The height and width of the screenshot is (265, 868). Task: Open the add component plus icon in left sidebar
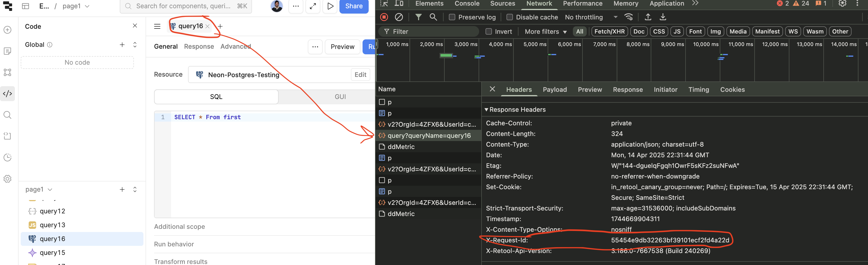pyautogui.click(x=7, y=30)
